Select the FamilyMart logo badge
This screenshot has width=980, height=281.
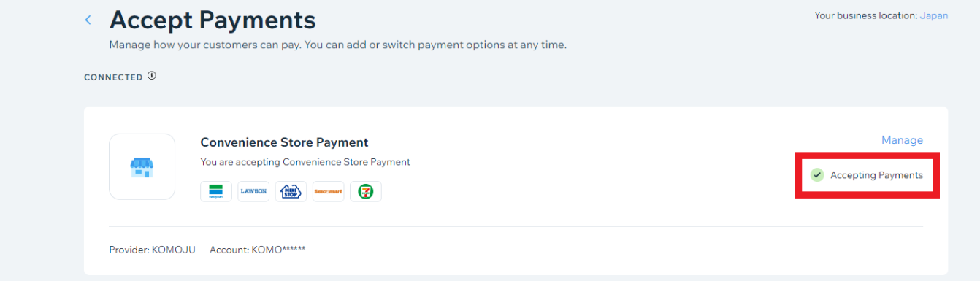216,191
